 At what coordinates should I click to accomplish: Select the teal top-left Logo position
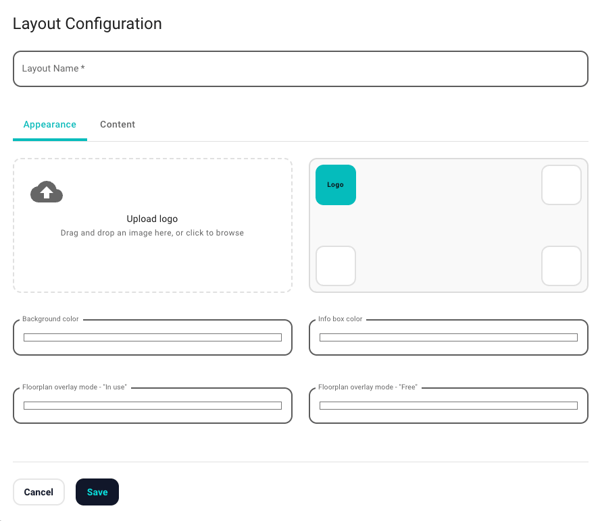pos(336,185)
